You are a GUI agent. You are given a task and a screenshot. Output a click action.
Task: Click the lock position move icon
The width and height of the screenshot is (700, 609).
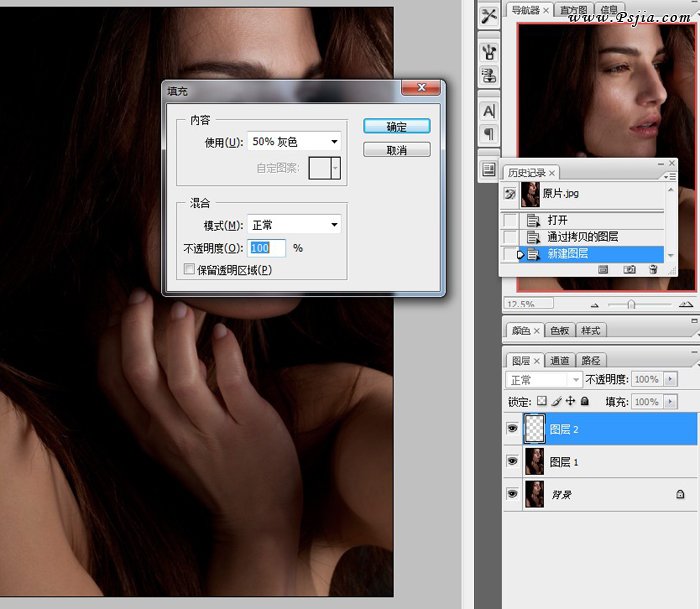570,401
